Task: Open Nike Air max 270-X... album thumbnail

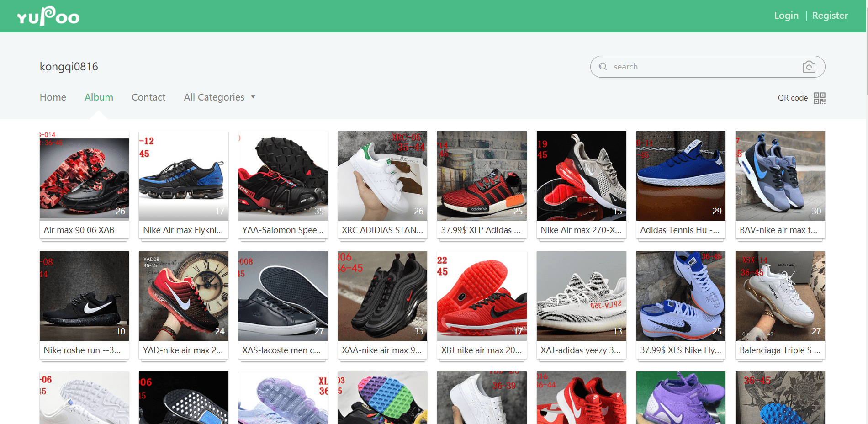Action: [582, 175]
